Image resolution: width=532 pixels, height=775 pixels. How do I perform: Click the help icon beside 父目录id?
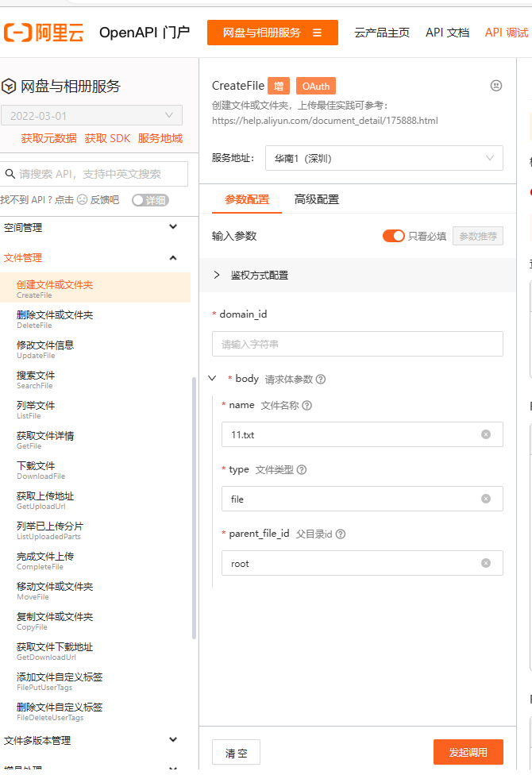(x=341, y=534)
